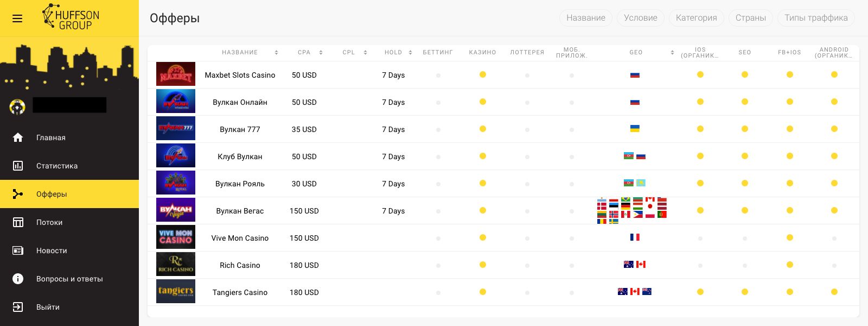
Task: Click the Статистика chart icon
Action: click(18, 166)
